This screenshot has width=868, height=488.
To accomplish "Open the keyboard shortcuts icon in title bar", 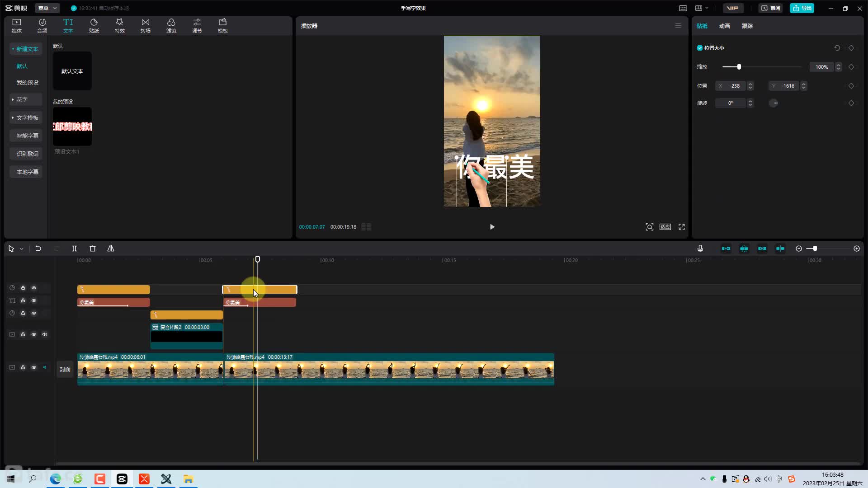I will tap(683, 8).
